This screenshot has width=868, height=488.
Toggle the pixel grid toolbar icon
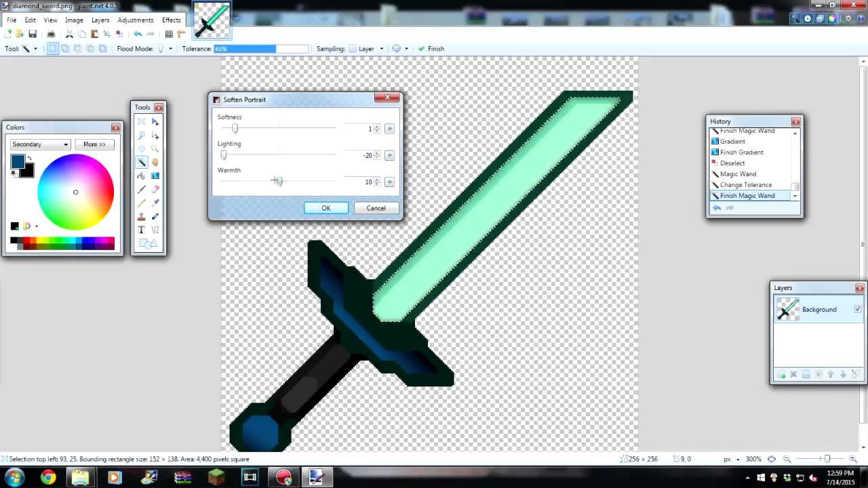169,34
